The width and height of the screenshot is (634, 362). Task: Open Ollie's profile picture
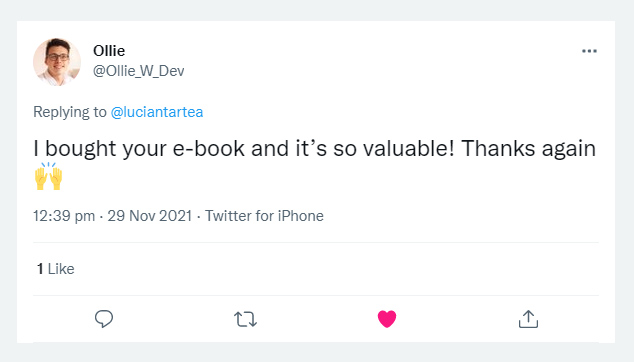coord(57,62)
